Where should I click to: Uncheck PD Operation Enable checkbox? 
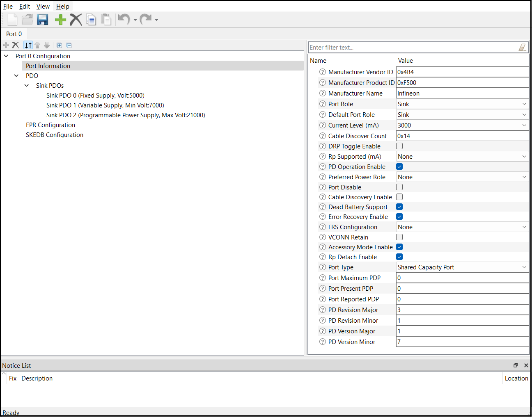pyautogui.click(x=399, y=166)
